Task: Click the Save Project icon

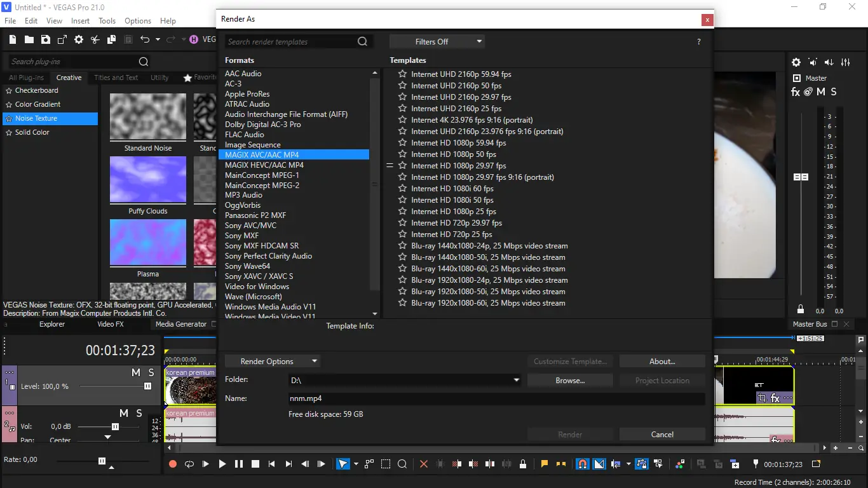Action: pos(45,39)
